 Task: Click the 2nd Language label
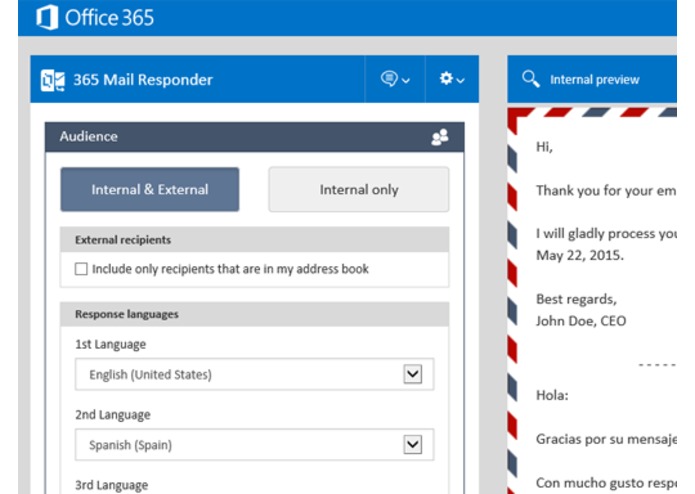(x=113, y=415)
